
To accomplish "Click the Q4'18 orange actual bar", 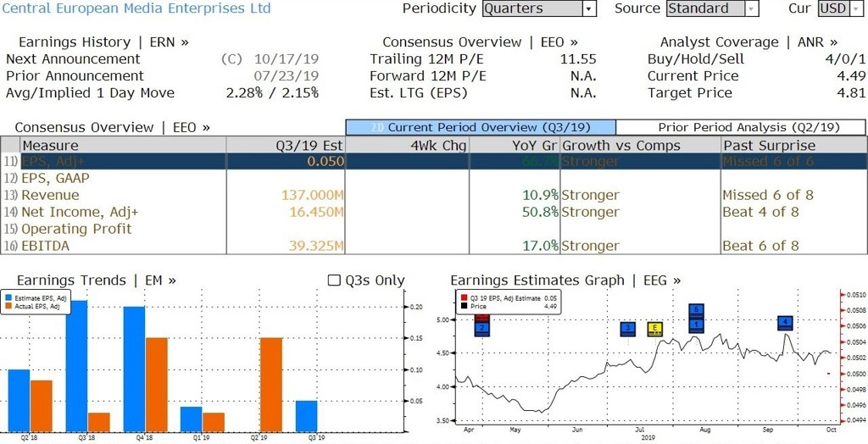I will (157, 385).
